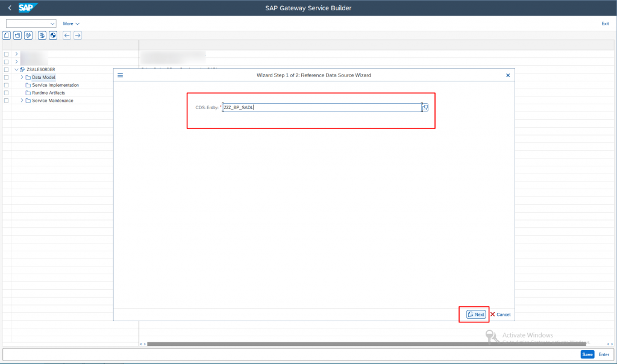Check the checkbox beside Service Maintenance
Image resolution: width=617 pixels, height=364 pixels.
[6, 100]
